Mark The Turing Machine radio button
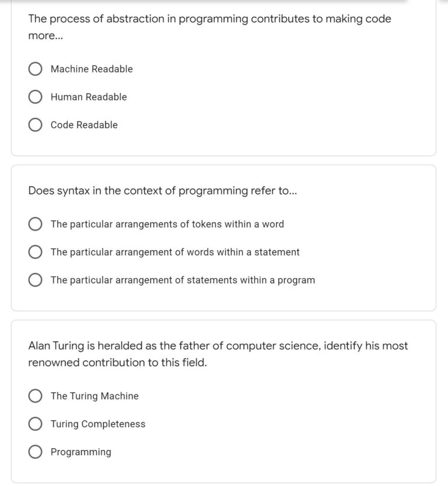The image size is (448, 486). click(35, 396)
